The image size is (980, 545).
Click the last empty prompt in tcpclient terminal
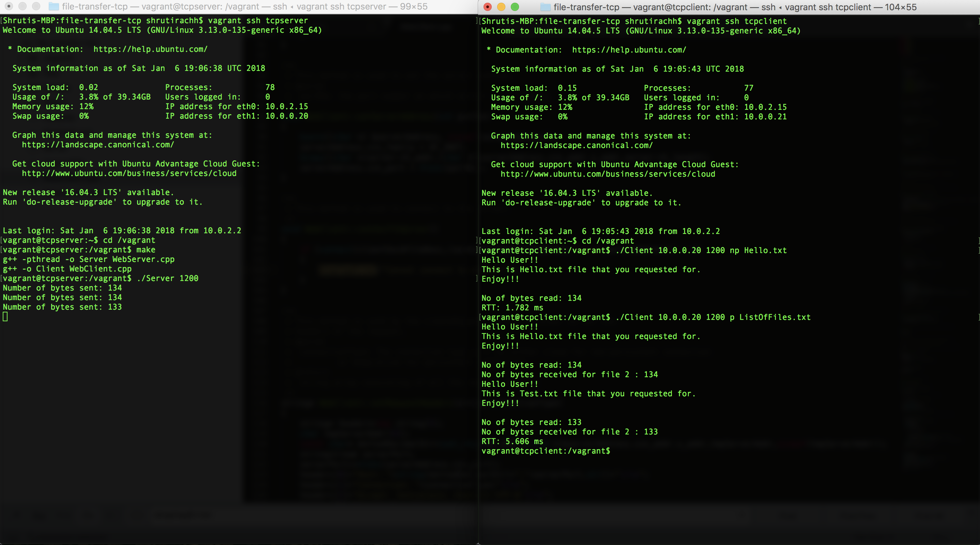[x=546, y=451]
